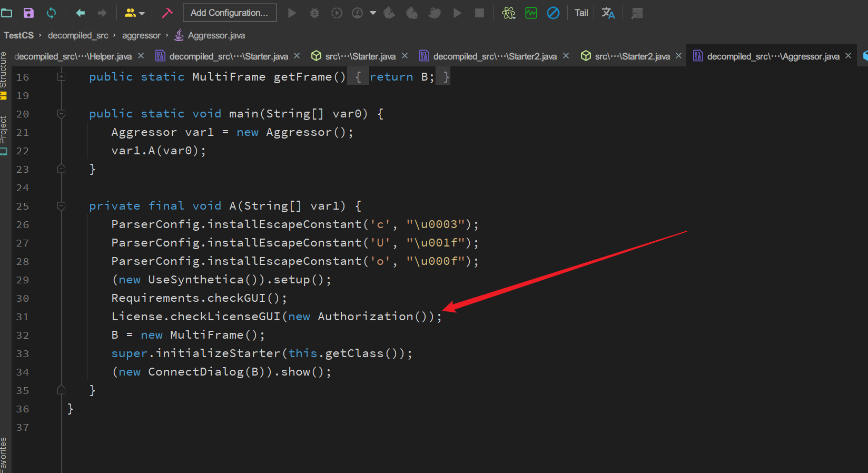
Task: Click the Profiler gauge icon
Action: [357, 13]
